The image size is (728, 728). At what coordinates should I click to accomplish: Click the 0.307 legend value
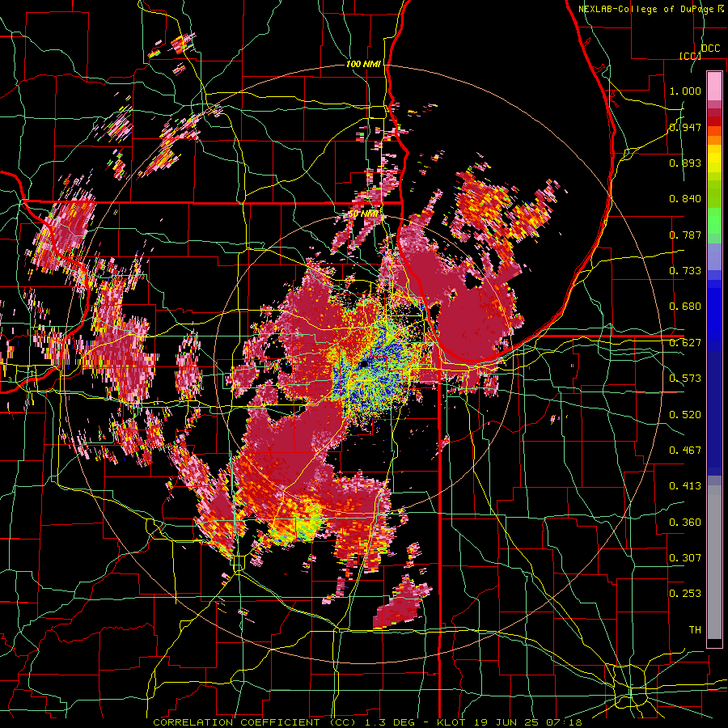685,557
